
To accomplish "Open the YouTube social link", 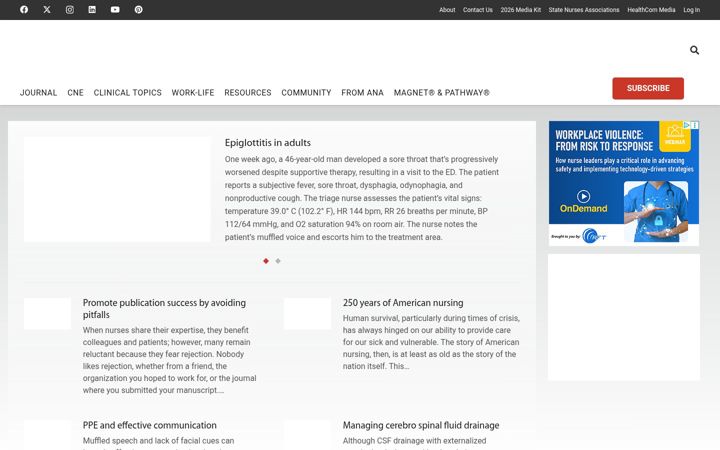I will [115, 10].
